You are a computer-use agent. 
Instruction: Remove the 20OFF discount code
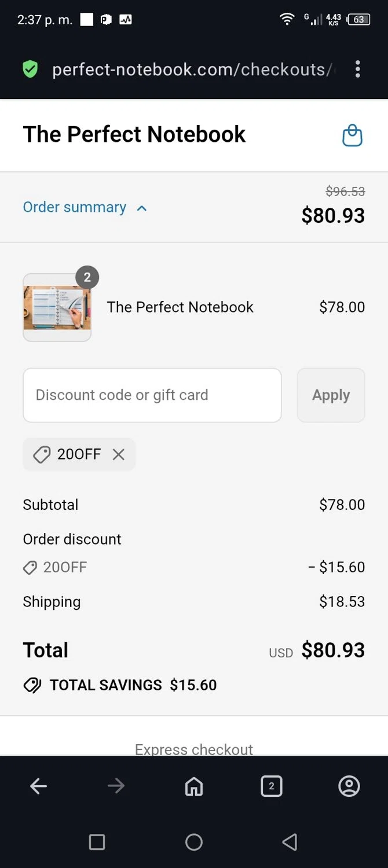pos(119,454)
